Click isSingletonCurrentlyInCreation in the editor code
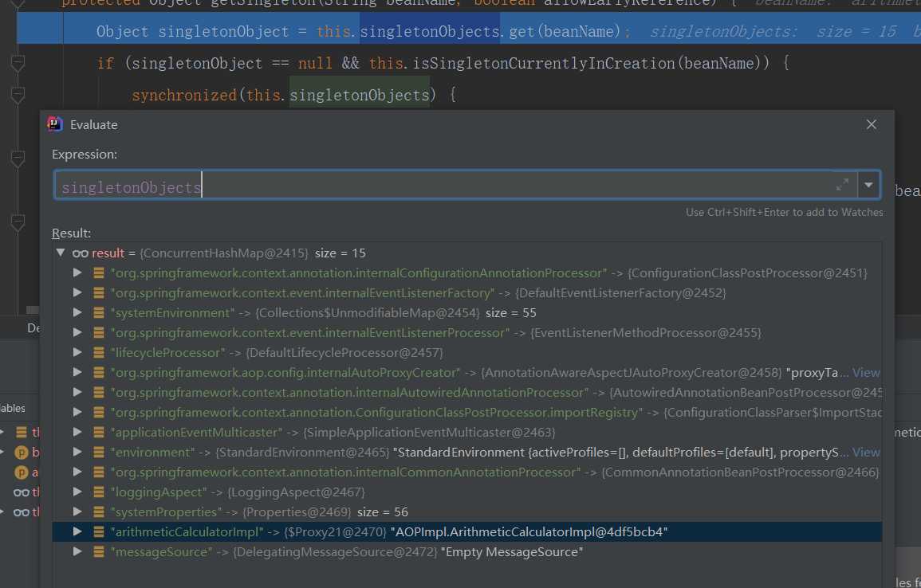 pos(543,63)
